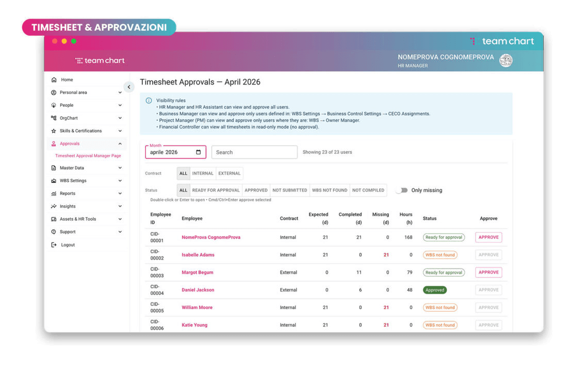Toggle the Only missing switch
This screenshot has width=588, height=368.
402,190
